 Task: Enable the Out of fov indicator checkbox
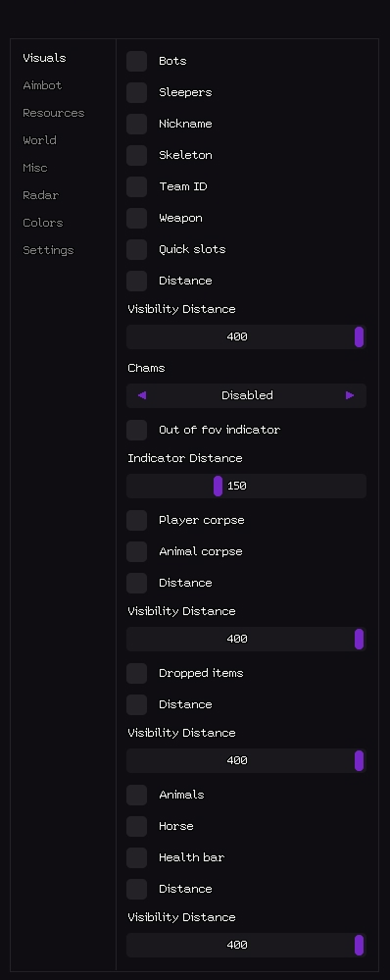click(136, 430)
